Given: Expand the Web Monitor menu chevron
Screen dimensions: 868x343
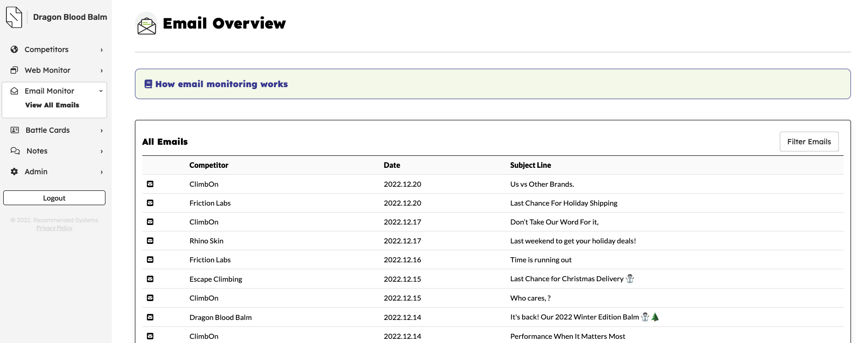Looking at the screenshot, I should pyautogui.click(x=102, y=71).
